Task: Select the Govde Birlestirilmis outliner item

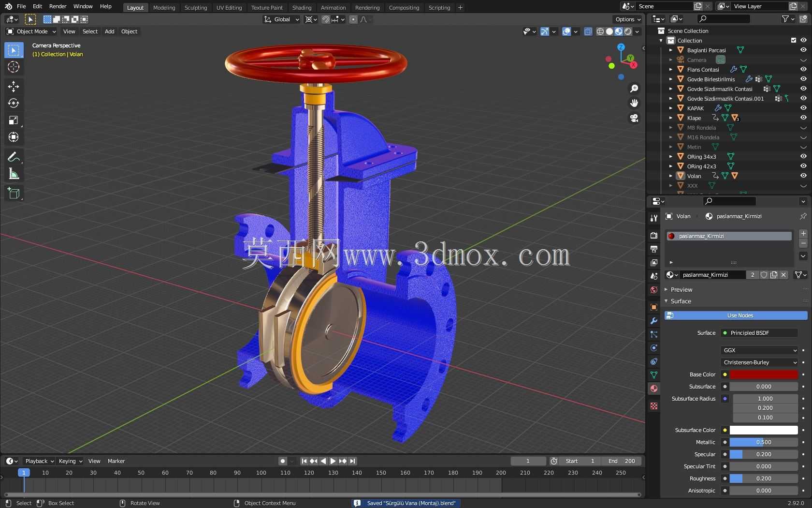Action: tap(710, 79)
